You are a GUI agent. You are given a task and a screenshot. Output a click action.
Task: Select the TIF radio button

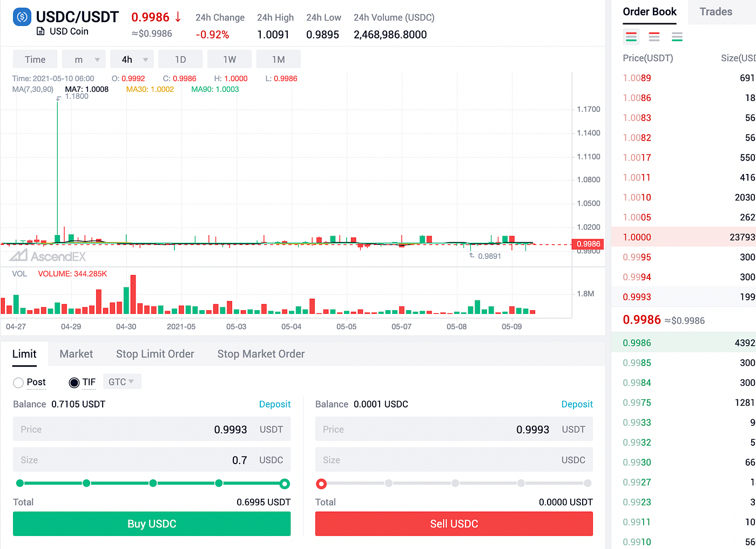tap(74, 383)
